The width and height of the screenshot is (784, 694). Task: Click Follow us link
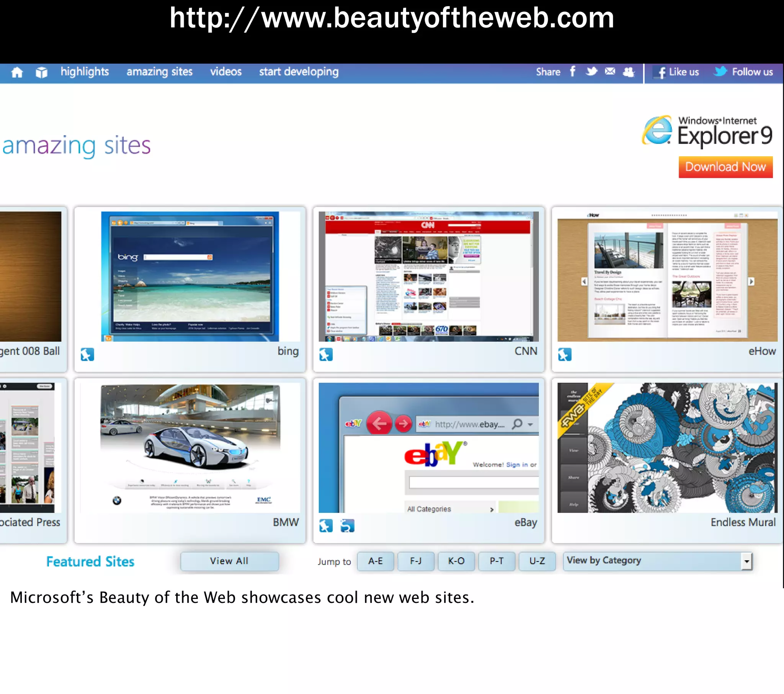752,72
